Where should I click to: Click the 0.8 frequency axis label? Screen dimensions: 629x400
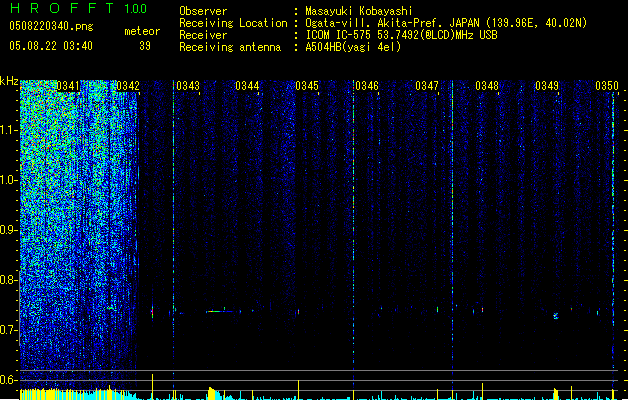click(x=8, y=280)
